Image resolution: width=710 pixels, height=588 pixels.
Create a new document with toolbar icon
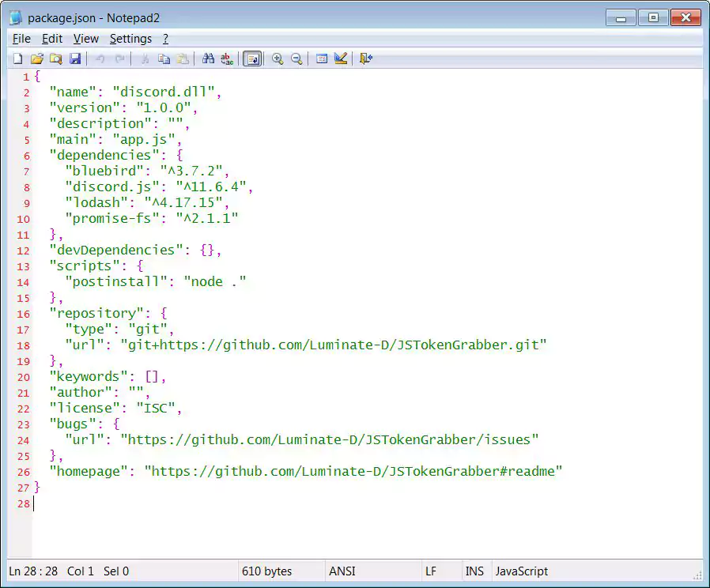(17, 58)
